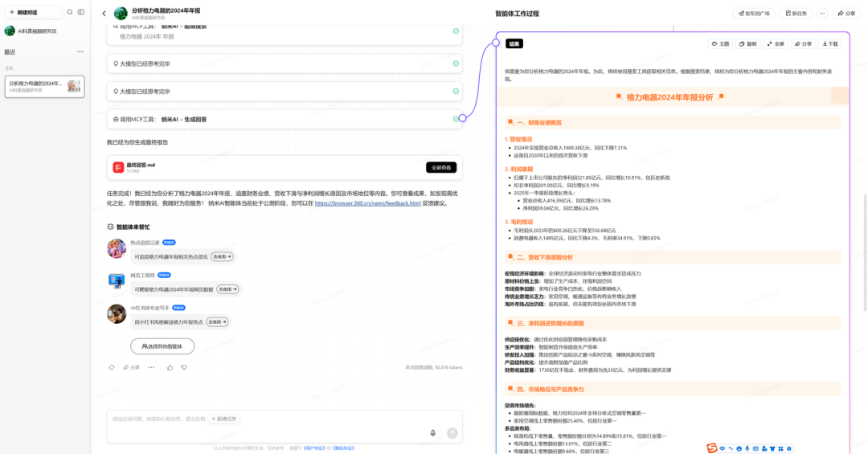Click the 热点追踪记者 agent avatar

point(117,248)
